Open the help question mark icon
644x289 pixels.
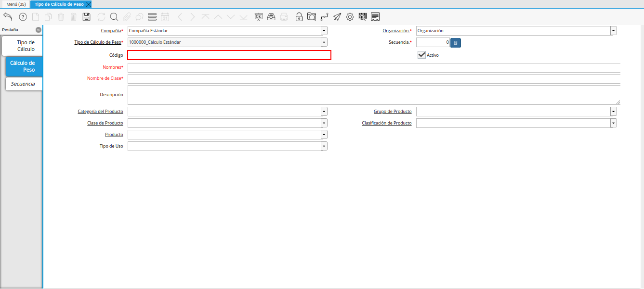click(23, 17)
